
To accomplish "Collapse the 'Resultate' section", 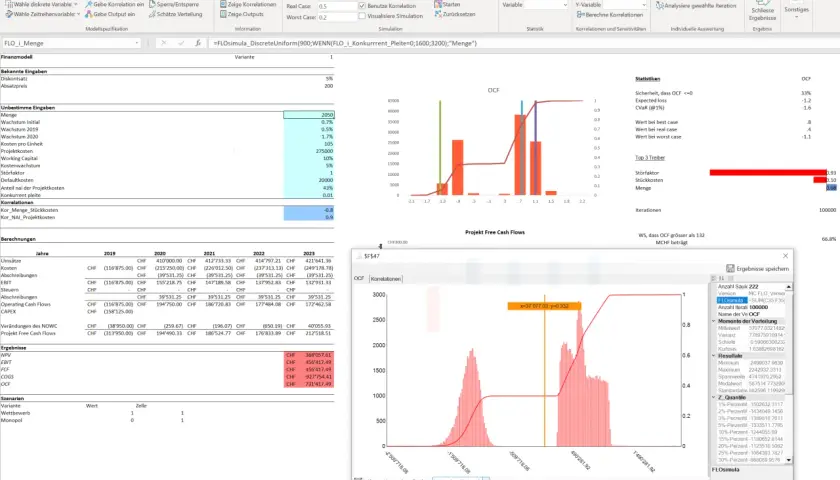I will click(714, 356).
